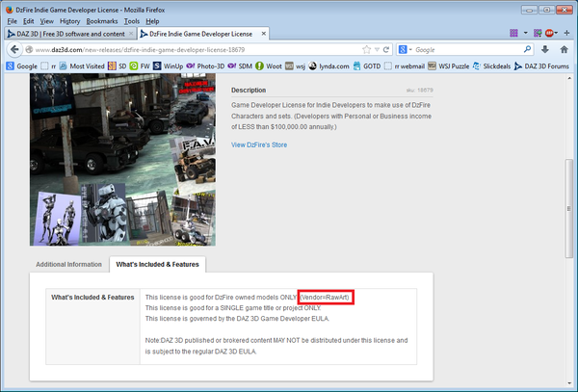This screenshot has height=392, width=578.
Task: Open the Slickdeals bookmark
Action: click(x=491, y=65)
